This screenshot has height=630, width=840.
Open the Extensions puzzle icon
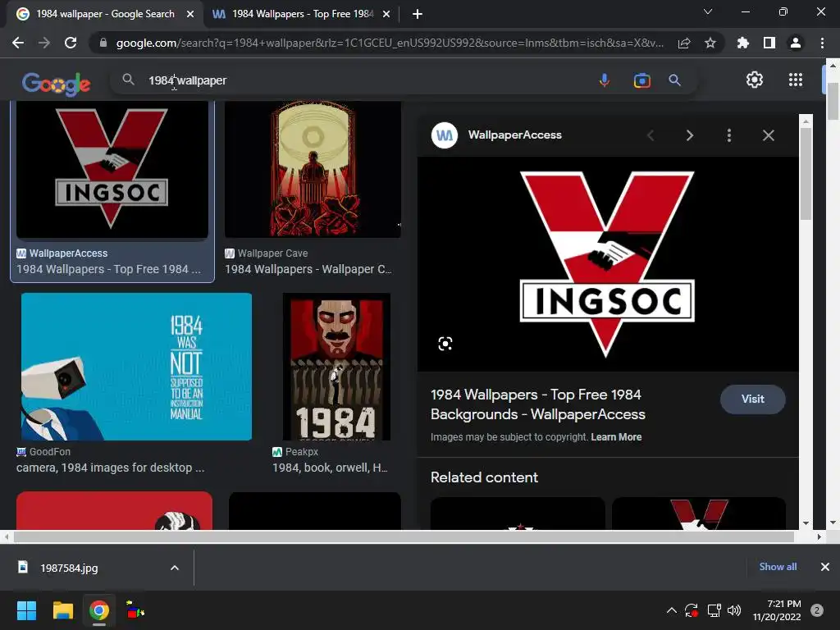[742, 43]
